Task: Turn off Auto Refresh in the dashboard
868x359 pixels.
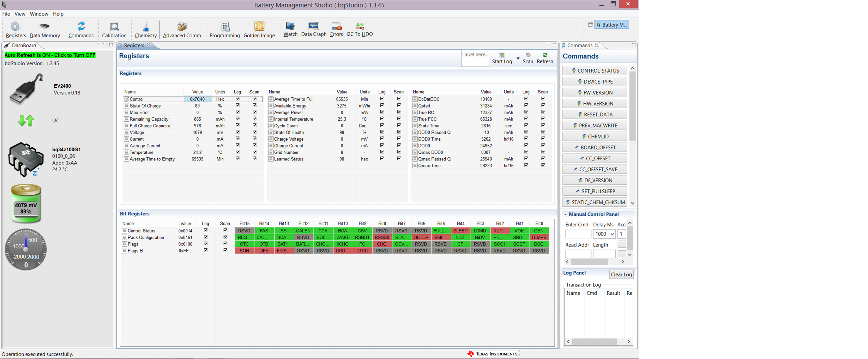Action: click(50, 55)
